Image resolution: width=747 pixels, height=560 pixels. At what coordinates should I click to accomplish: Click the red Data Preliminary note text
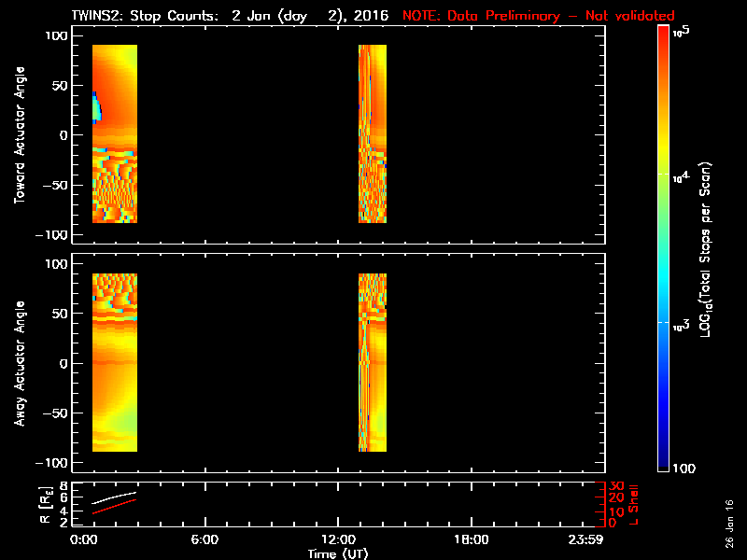(x=539, y=16)
